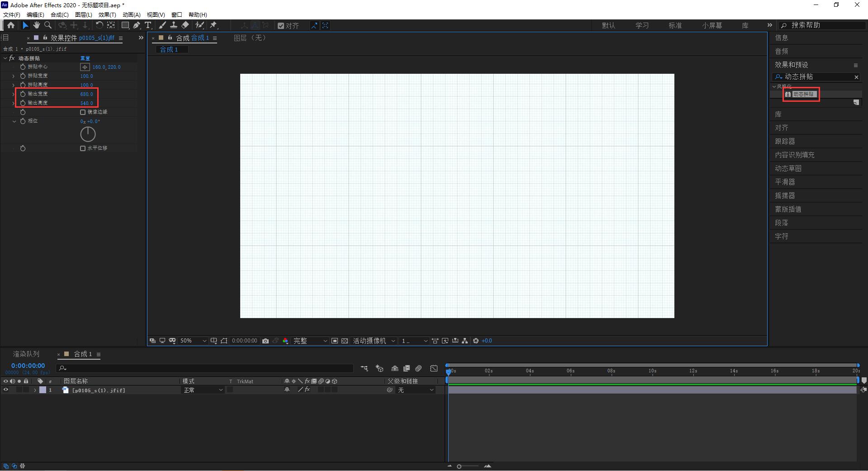Toggle the transparency grid icon in viewer

[345, 341]
